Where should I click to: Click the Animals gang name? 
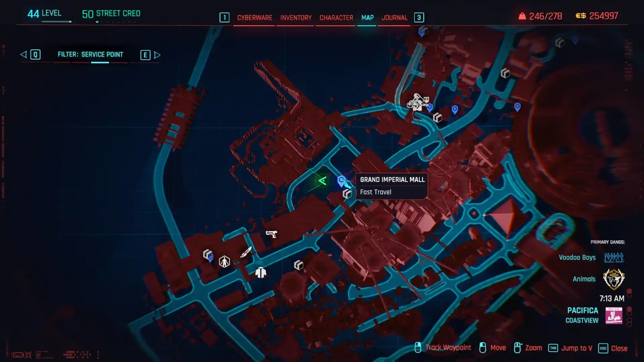tap(584, 279)
